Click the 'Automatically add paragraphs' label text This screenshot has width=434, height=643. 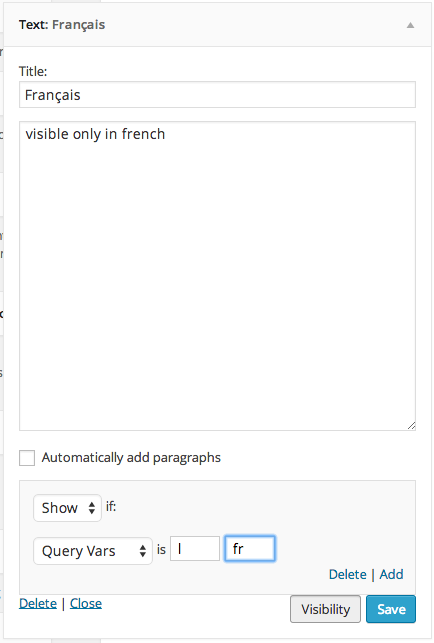[x=131, y=458]
